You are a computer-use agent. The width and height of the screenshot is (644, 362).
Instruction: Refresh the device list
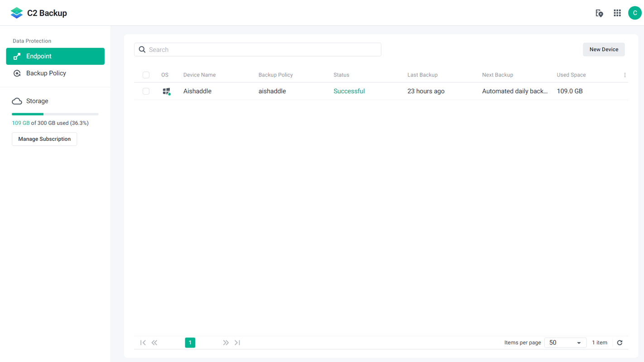tap(620, 343)
